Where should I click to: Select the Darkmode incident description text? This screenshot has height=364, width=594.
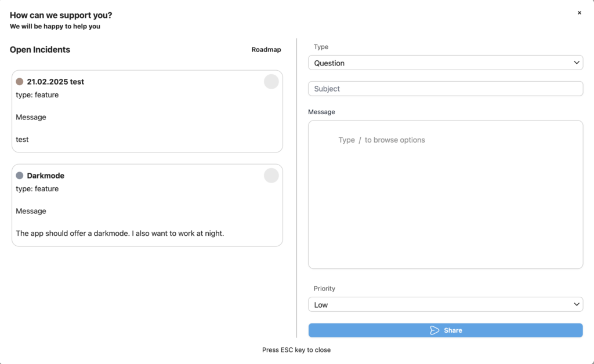click(x=119, y=234)
